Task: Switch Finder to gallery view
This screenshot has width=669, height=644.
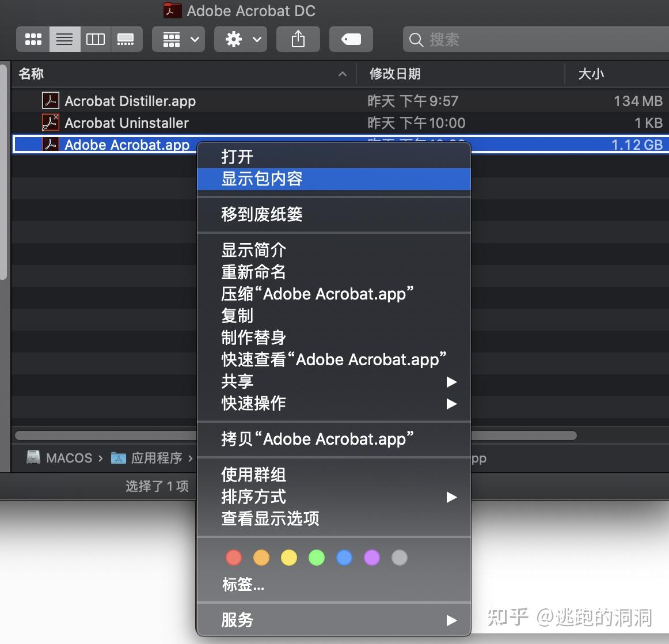Action: [126, 39]
